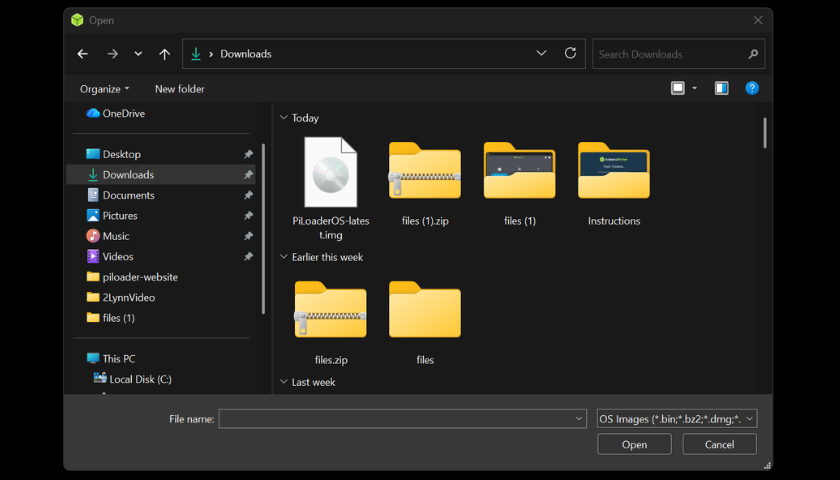
Task: Select Videos in the sidebar
Action: 161,256
